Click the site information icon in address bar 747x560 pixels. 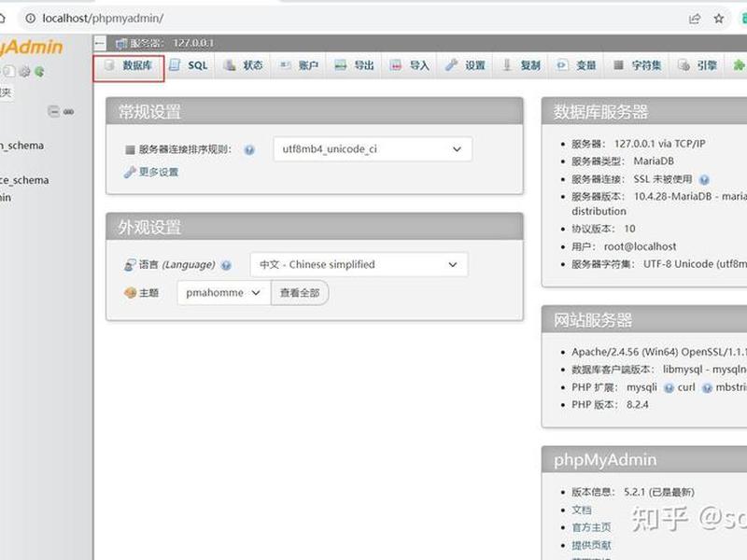pos(31,18)
